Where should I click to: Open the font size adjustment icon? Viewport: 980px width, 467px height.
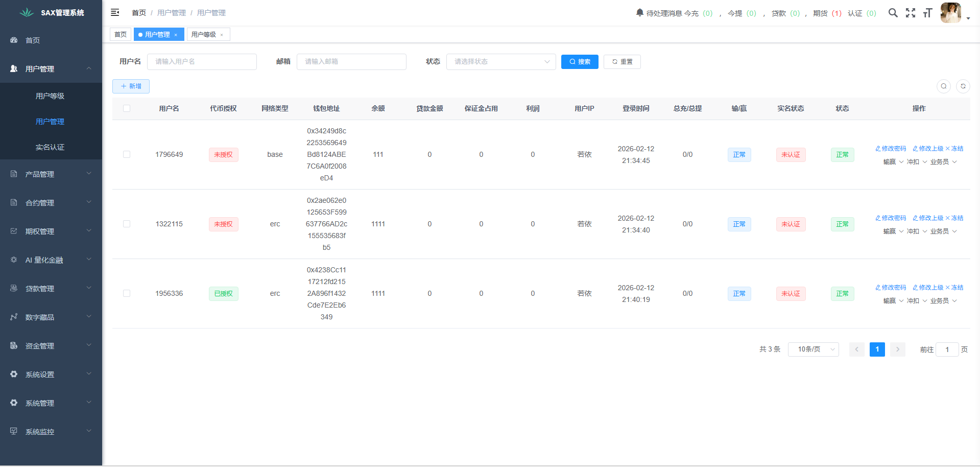point(927,13)
